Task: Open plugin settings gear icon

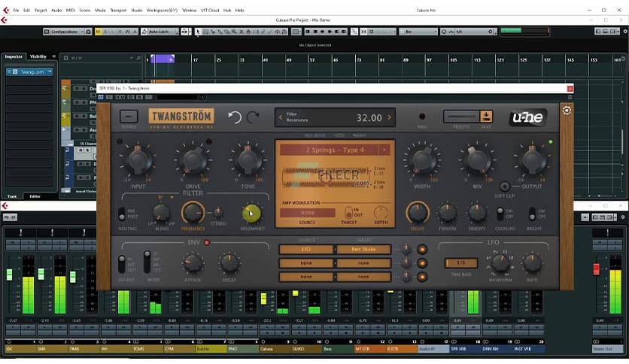Action: [x=567, y=111]
